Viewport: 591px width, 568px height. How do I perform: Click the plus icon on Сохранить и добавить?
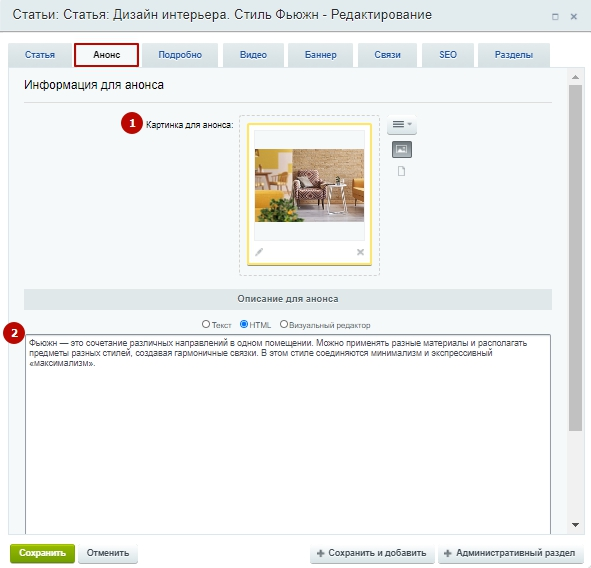tap(320, 553)
